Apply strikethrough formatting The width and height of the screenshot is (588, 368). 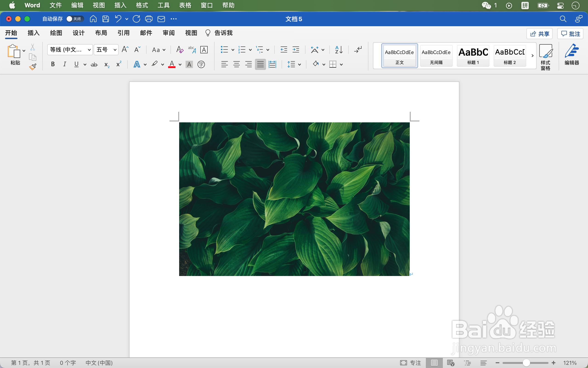coord(94,64)
